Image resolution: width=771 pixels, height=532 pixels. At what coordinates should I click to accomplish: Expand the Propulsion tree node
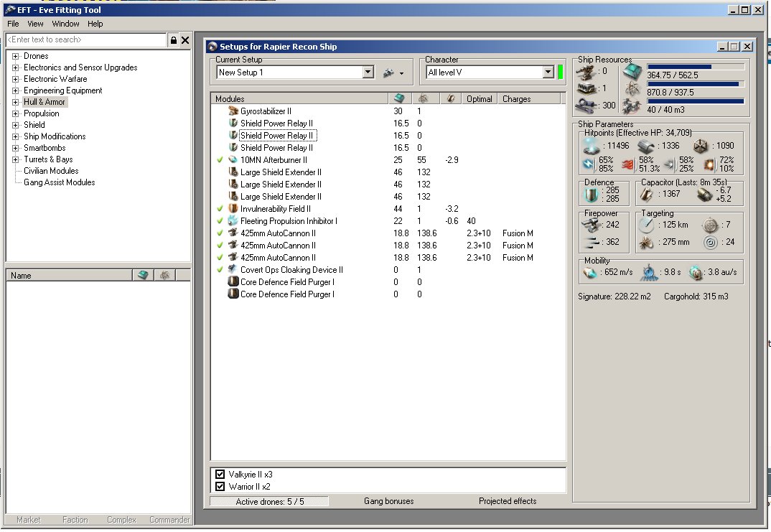[x=15, y=113]
